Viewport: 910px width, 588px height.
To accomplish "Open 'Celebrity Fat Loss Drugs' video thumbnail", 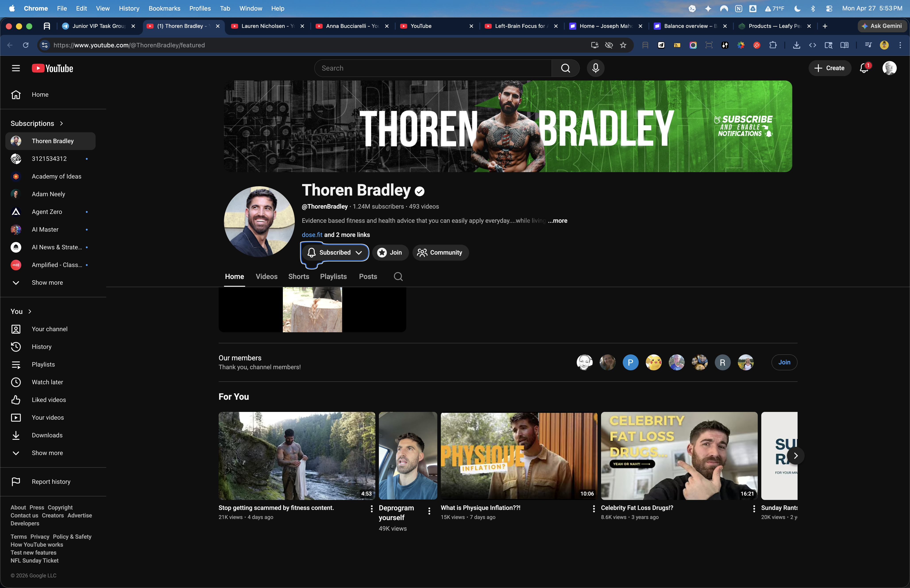I will (679, 456).
